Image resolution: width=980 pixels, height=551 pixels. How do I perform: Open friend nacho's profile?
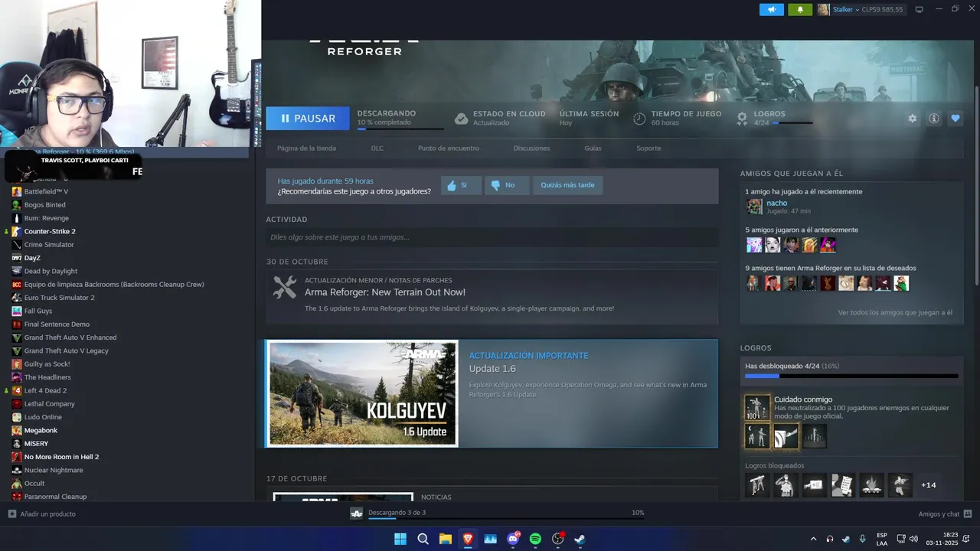[x=777, y=203]
